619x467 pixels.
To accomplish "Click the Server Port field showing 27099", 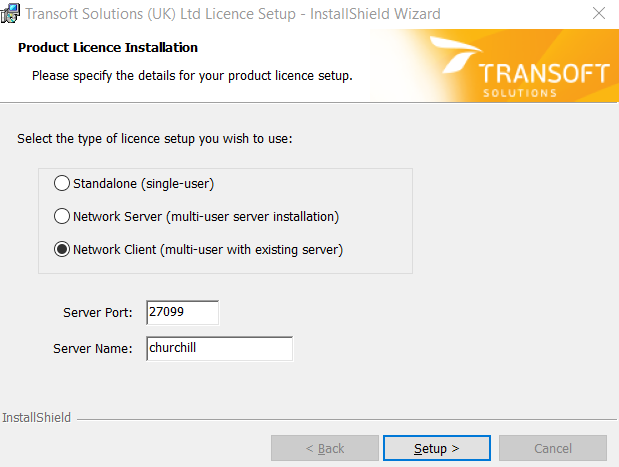I will tap(182, 312).
